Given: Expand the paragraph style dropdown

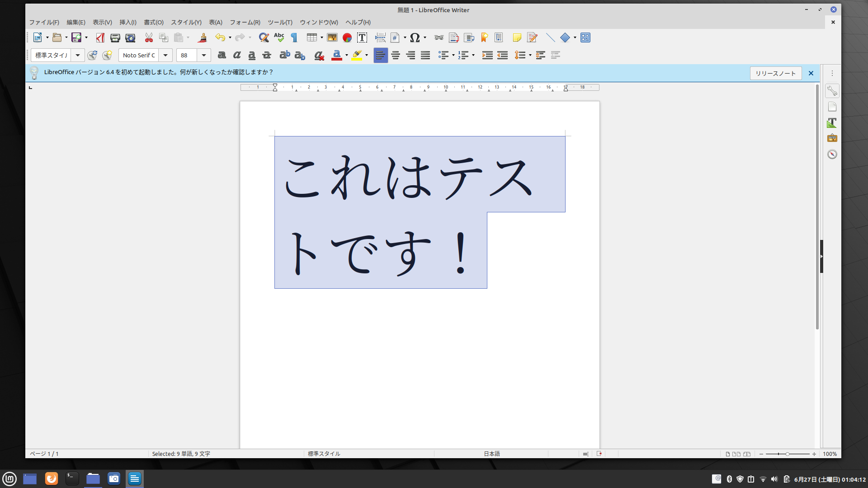Looking at the screenshot, I should (x=78, y=55).
